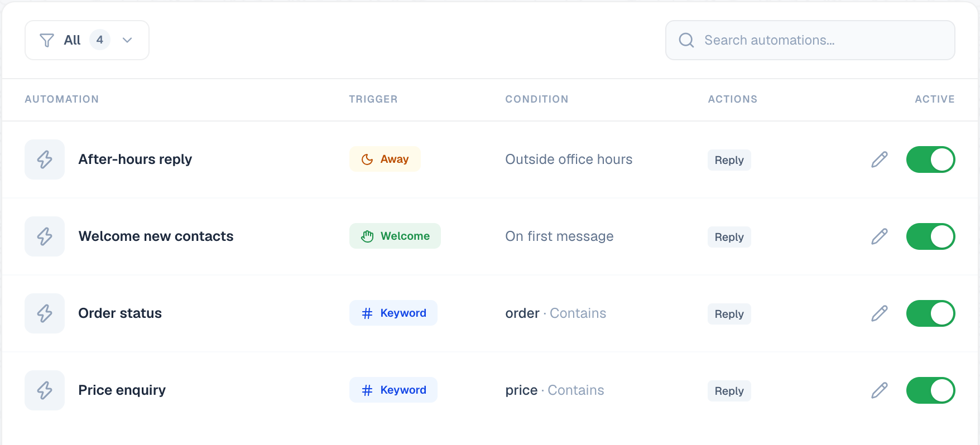
Task: Click the Active column header
Action: coord(935,99)
